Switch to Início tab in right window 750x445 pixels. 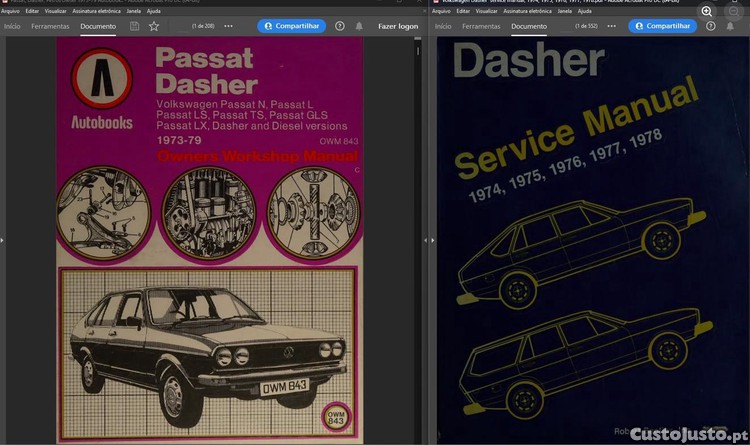coord(443,26)
